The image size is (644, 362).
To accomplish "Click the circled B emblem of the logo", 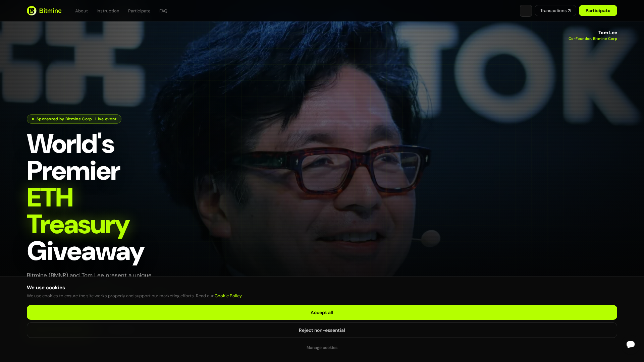I will point(32,10).
